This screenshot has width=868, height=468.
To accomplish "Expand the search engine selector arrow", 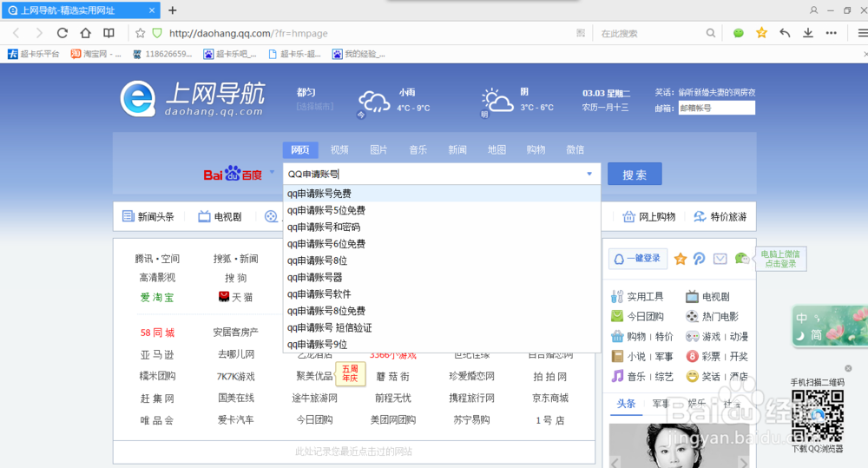I will (272, 172).
